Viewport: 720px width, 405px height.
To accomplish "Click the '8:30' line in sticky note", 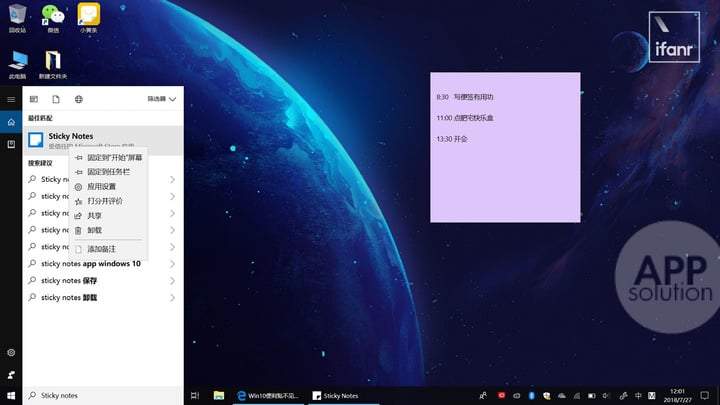I will (465, 97).
